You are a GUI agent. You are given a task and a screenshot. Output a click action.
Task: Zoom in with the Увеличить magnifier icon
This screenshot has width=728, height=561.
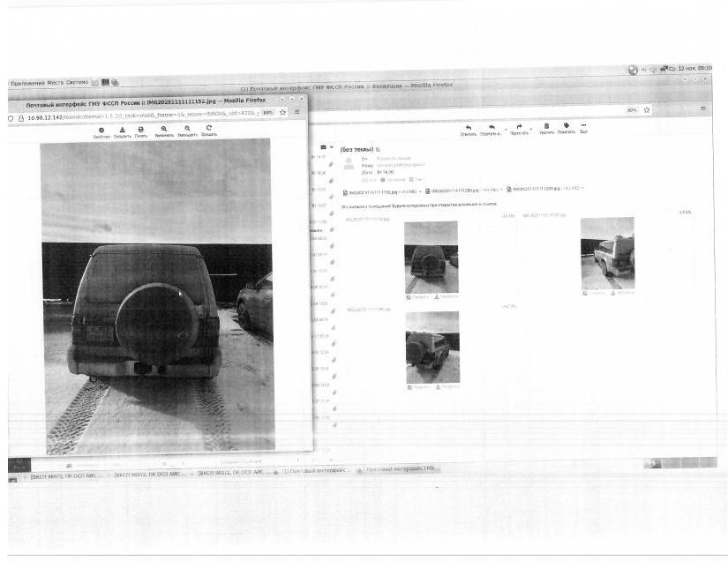point(163,130)
